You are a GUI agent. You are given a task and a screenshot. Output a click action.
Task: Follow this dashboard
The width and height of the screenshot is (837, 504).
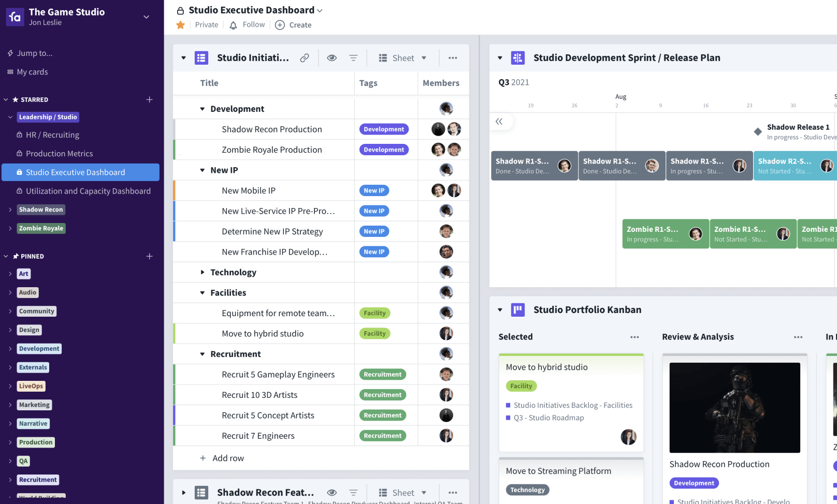coord(247,25)
